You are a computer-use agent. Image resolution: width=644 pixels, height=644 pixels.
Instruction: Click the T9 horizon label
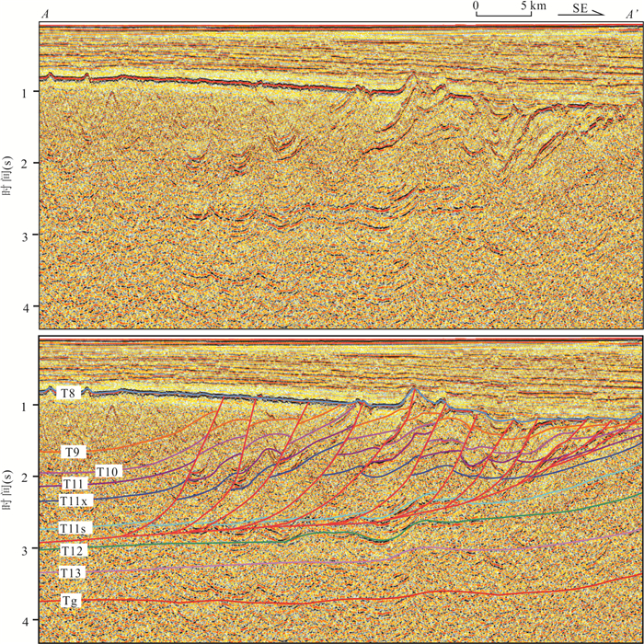point(73,453)
